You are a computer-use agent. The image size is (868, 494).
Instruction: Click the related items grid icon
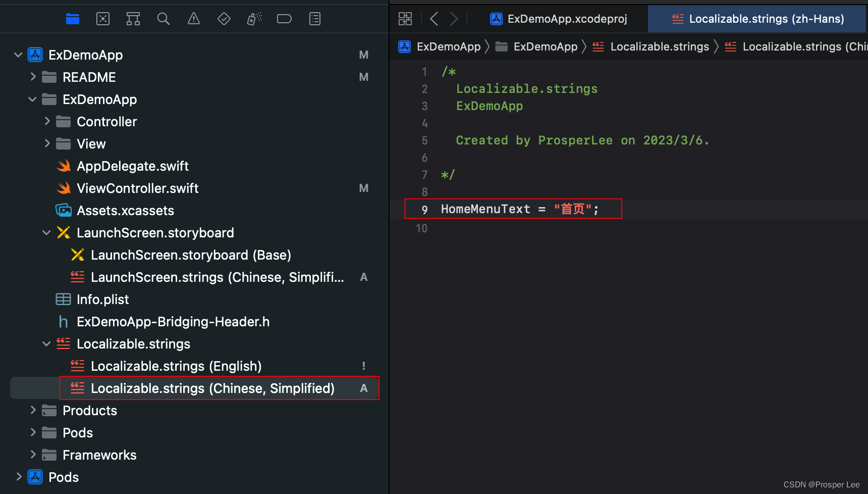coord(405,19)
